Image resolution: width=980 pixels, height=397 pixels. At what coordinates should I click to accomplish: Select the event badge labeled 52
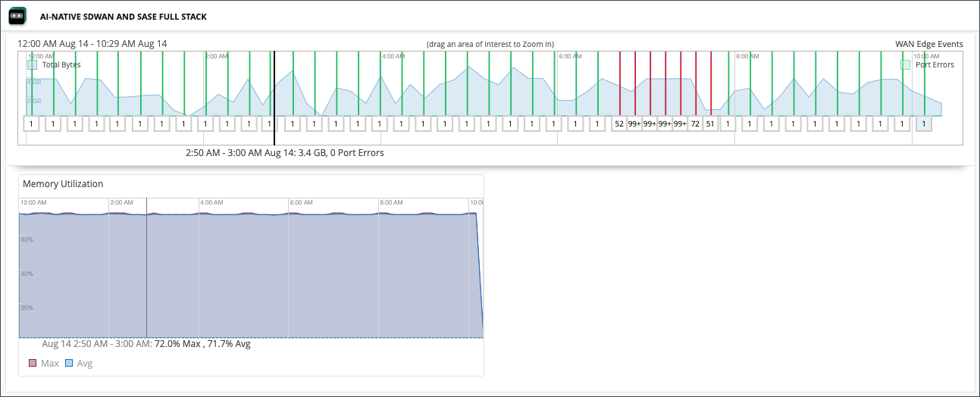pyautogui.click(x=619, y=123)
